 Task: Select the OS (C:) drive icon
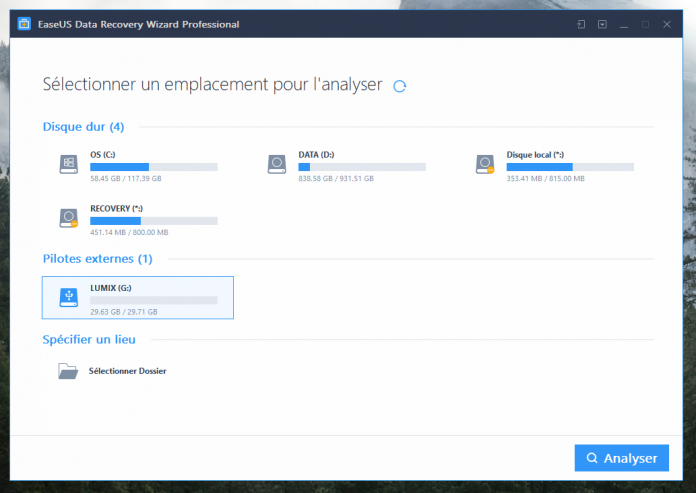(69, 164)
